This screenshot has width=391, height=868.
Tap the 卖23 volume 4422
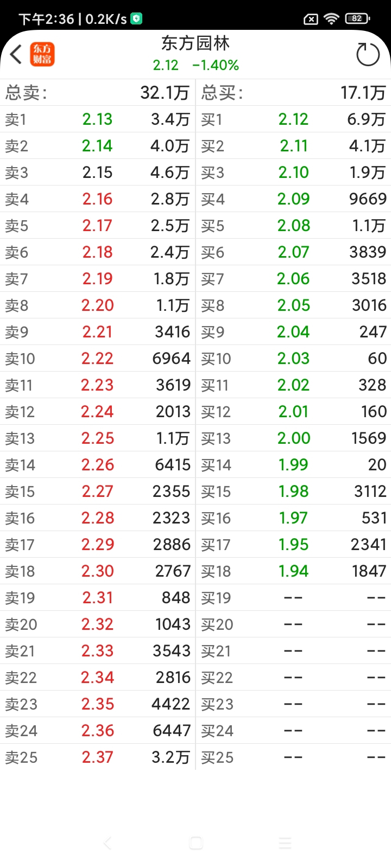[x=171, y=704]
